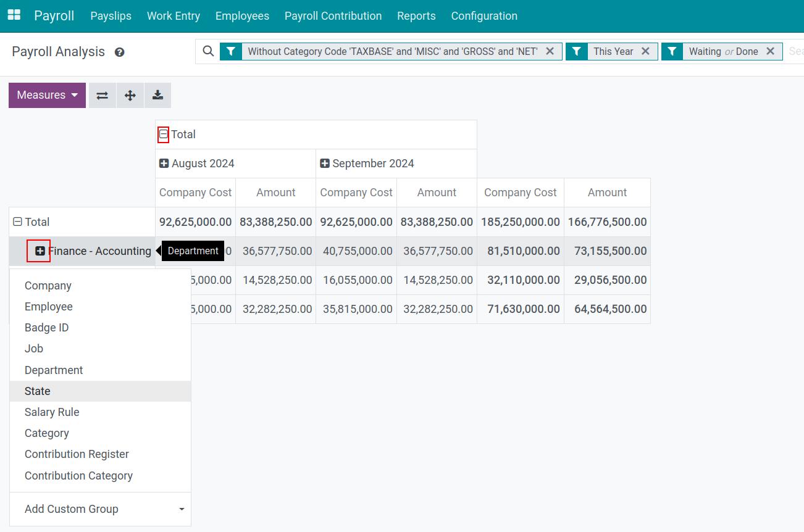
Task: Select State in the grouping menu
Action: 38,391
